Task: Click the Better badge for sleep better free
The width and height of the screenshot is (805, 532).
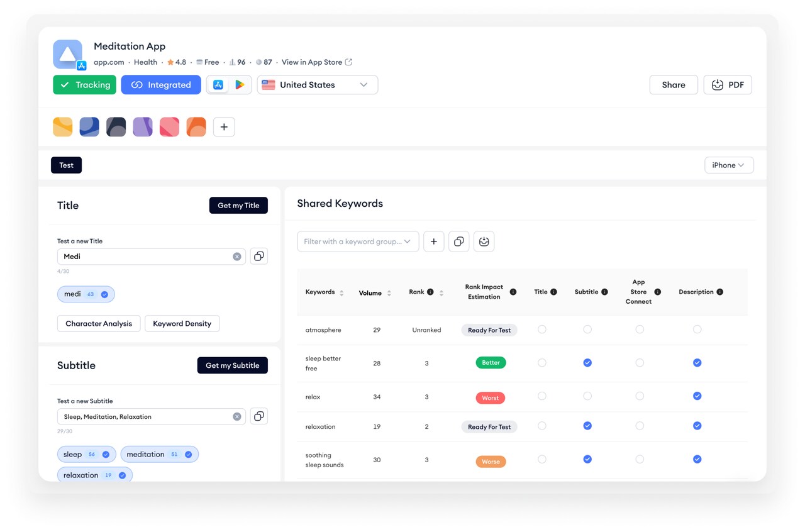Action: tap(491, 363)
